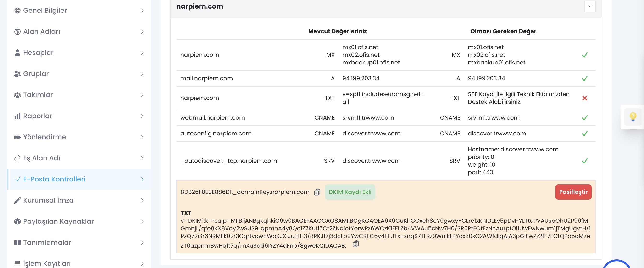Copy the DKIM domainKey hostname

click(317, 192)
